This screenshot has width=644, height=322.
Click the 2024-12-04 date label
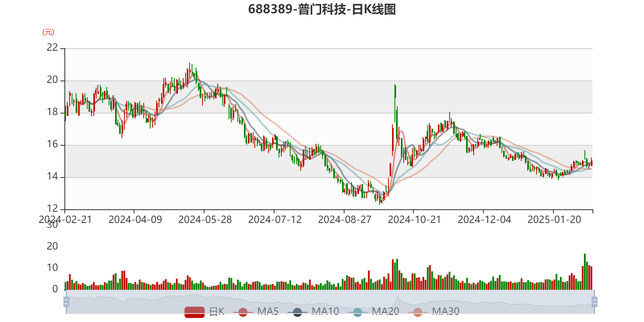[484, 219]
